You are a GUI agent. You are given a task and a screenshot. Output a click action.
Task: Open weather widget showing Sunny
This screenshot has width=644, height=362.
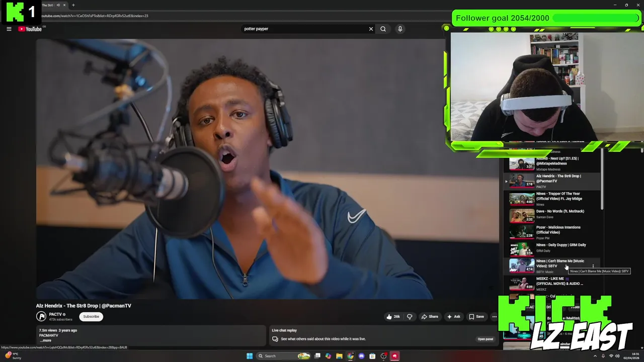[x=13, y=356]
